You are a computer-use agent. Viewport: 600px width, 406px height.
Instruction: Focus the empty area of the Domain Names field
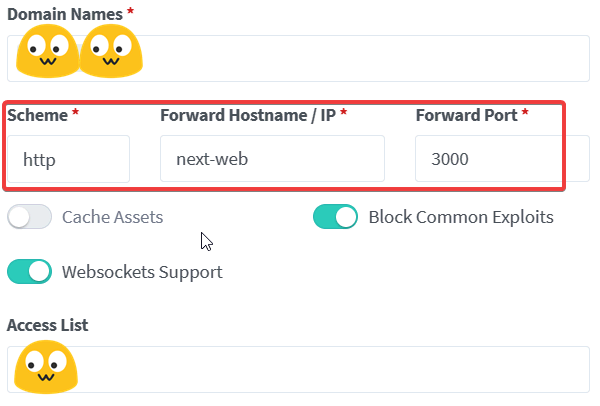364,59
